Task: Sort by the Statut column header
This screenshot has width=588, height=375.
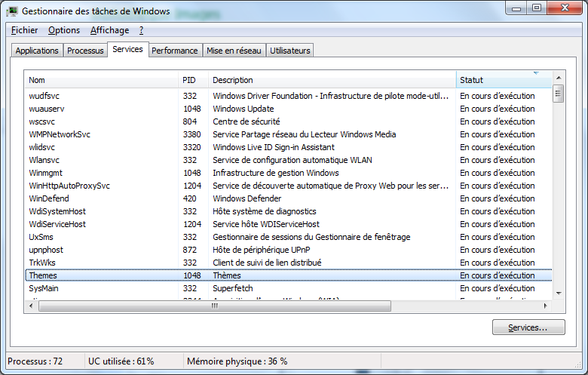Action: [504, 80]
